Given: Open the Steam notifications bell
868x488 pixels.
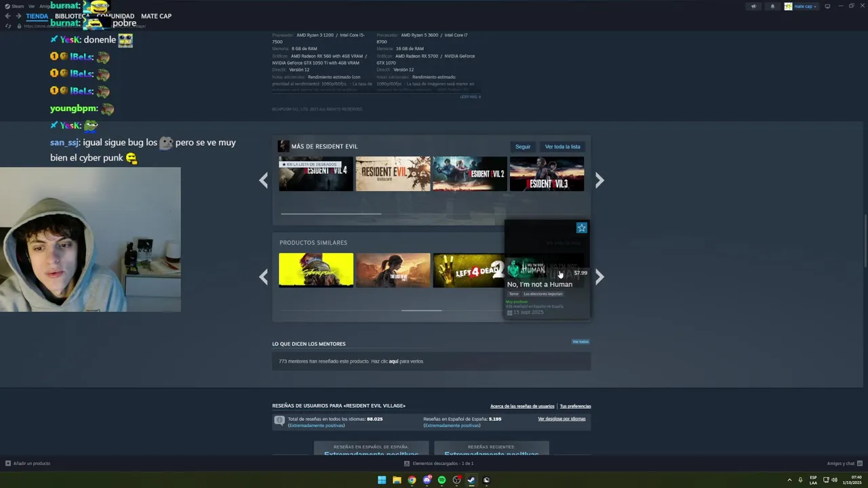Looking at the screenshot, I should [x=772, y=6].
